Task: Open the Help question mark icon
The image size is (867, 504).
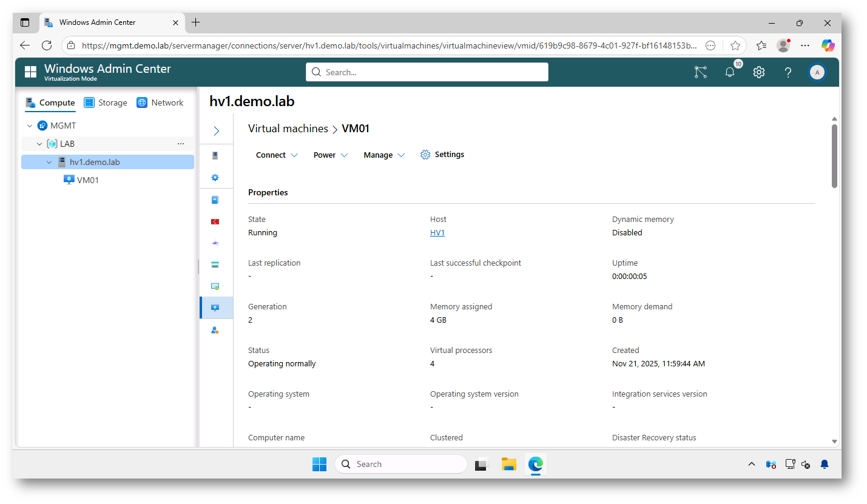Action: tap(788, 72)
